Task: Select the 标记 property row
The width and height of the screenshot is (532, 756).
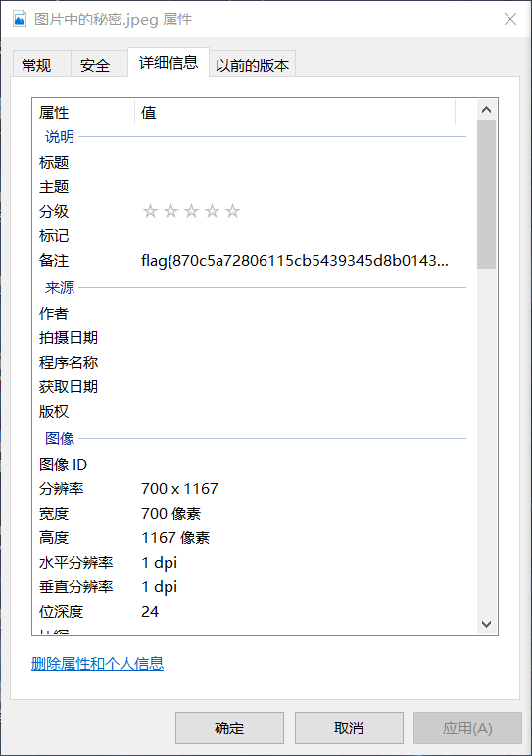Action: [x=250, y=235]
